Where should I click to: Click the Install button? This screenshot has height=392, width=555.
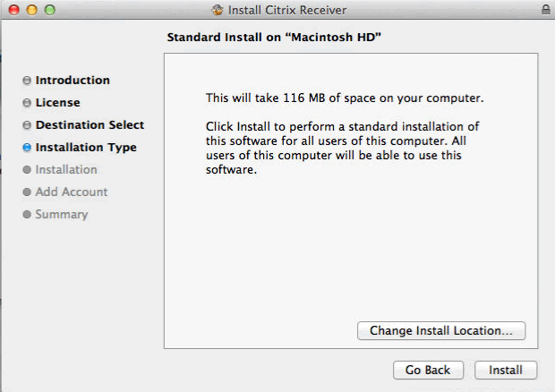(506, 370)
